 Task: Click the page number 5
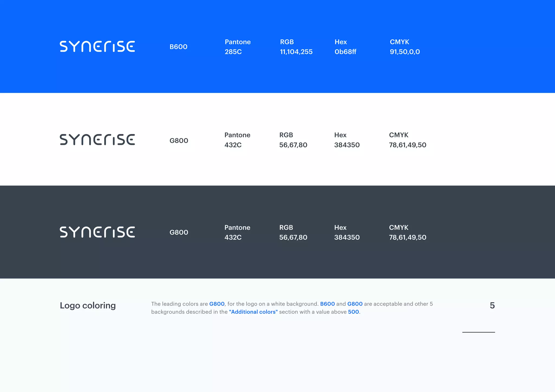click(x=492, y=306)
